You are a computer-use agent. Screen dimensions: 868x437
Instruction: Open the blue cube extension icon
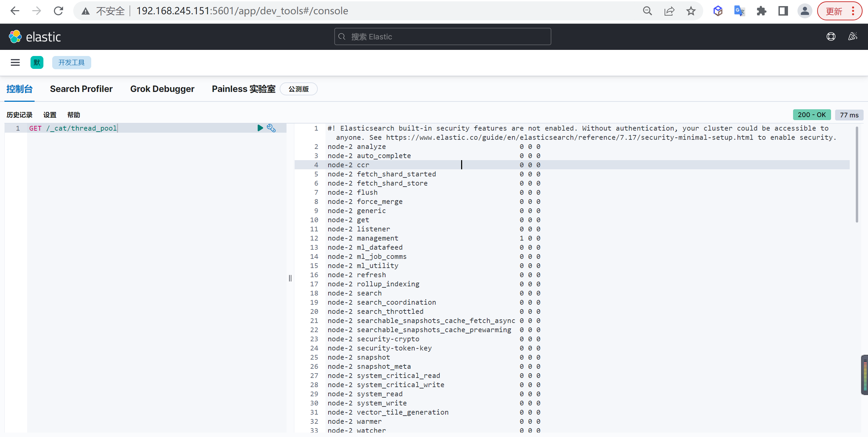point(718,11)
